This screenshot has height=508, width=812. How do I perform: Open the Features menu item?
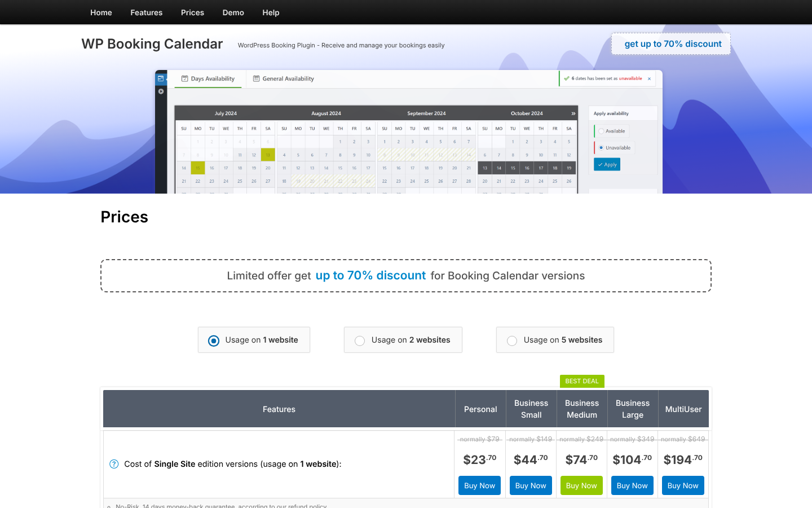146,12
